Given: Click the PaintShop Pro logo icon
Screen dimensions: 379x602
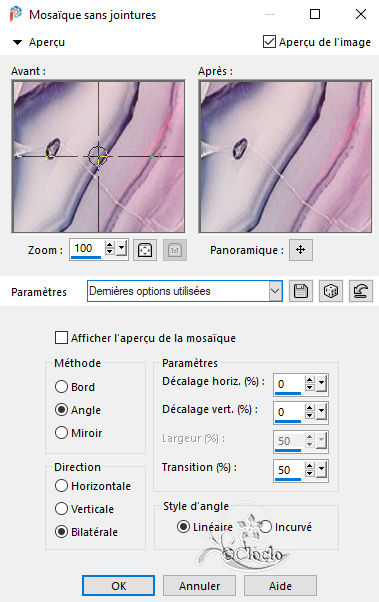Looking at the screenshot, I should pos(16,15).
